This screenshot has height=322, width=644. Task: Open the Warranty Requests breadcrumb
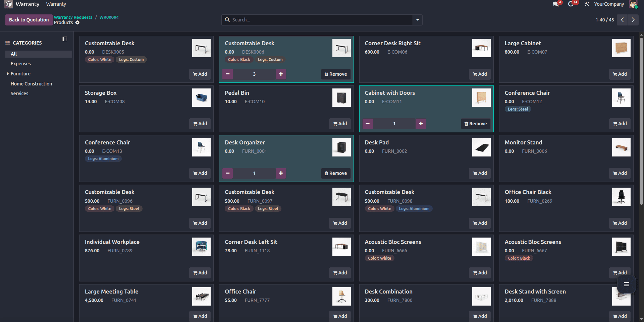point(73,17)
